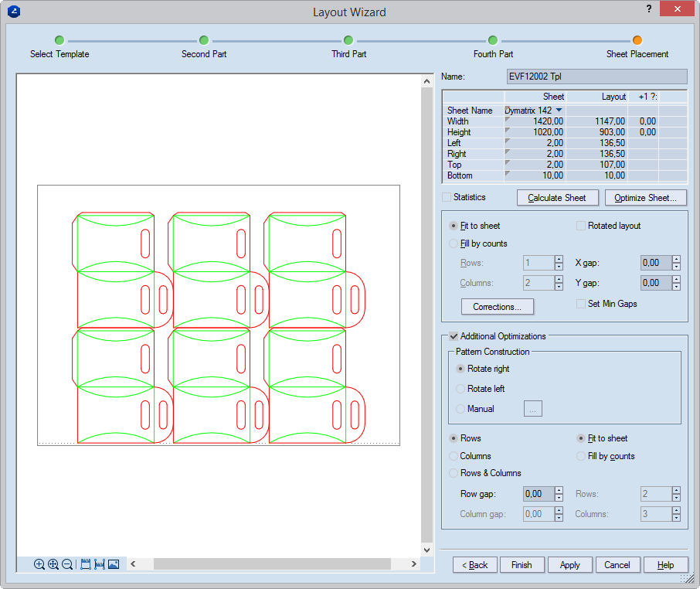Image resolution: width=700 pixels, height=589 pixels.
Task: Click the ruler frame measurement icon
Action: pos(86,564)
